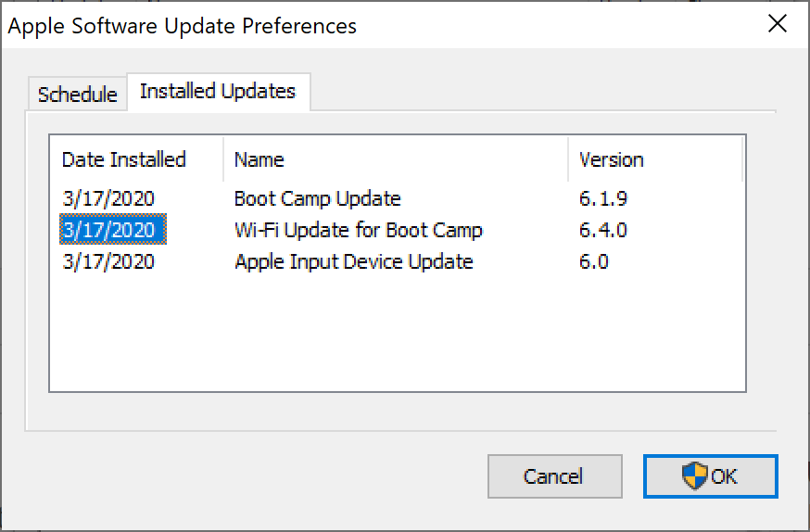Click empty area below the updates list
Viewport: 810px width, 532px height.
397,336
